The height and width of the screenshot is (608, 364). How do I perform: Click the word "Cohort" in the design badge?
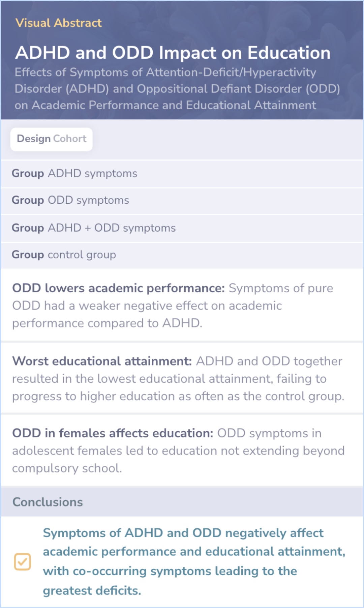70,139
